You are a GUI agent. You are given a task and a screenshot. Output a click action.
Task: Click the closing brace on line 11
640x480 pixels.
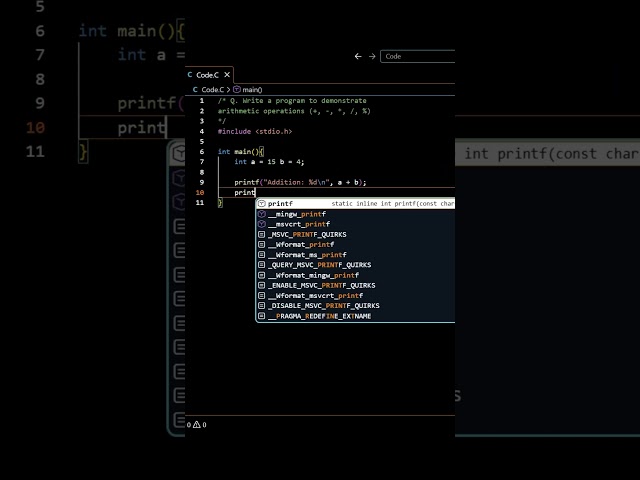[220, 202]
